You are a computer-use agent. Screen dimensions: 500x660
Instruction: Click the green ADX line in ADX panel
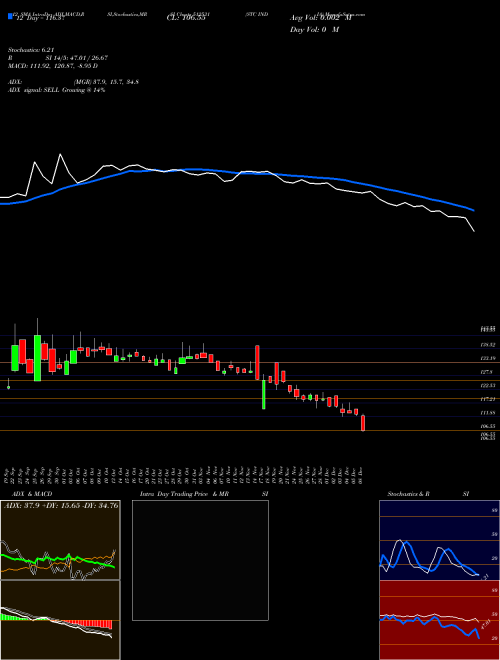coord(59,560)
